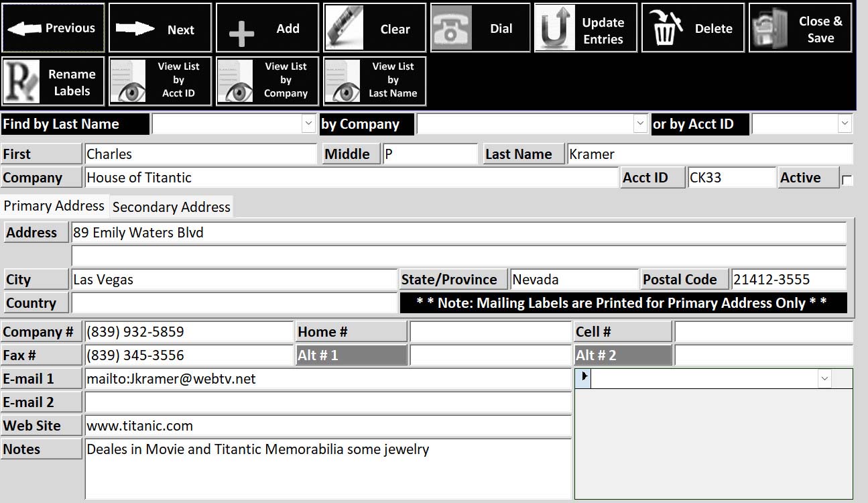Click View List by Last Name button
Screen dimensions: 868x503
coord(375,80)
